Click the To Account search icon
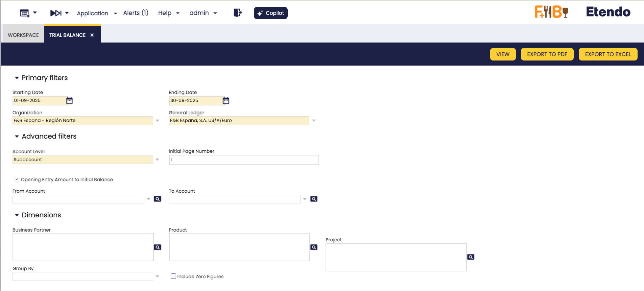 pyautogui.click(x=314, y=199)
